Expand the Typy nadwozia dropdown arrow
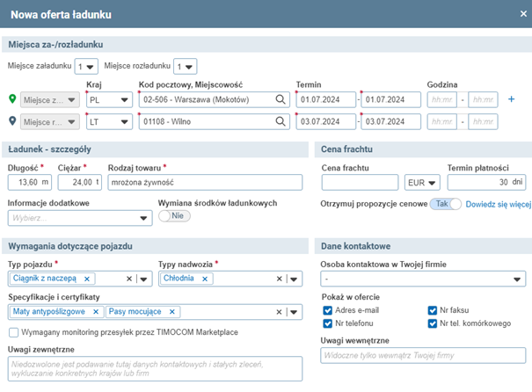 [294, 279]
